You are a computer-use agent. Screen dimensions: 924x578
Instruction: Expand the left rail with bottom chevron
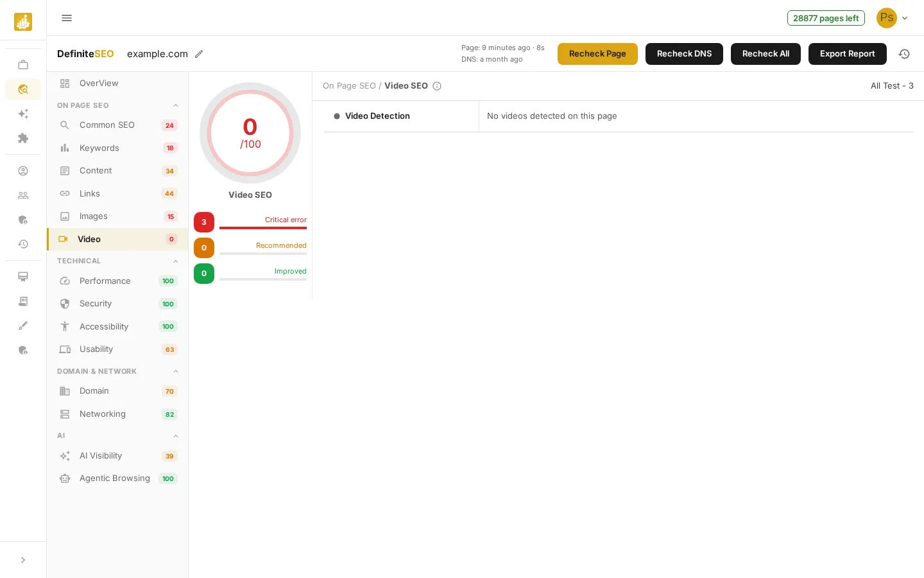tap(23, 560)
